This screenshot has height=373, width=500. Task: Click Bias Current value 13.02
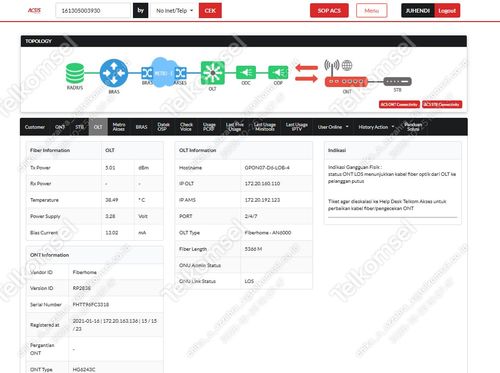click(x=112, y=233)
